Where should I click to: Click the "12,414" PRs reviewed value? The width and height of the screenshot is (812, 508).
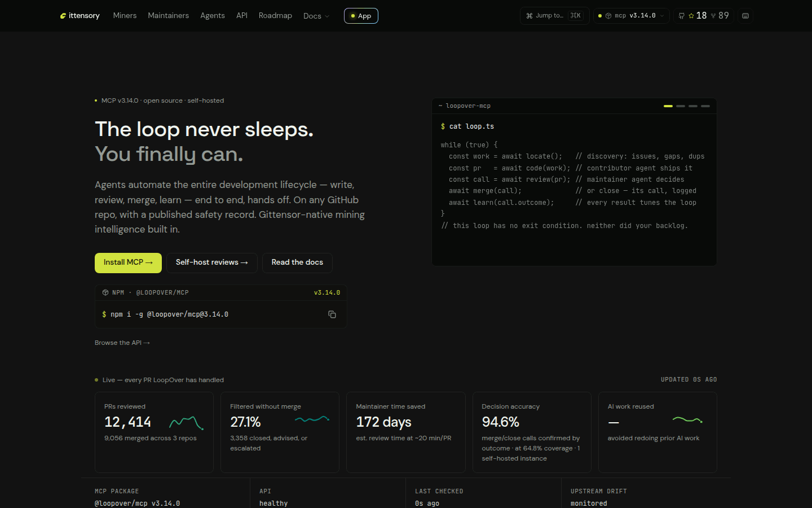click(x=127, y=422)
